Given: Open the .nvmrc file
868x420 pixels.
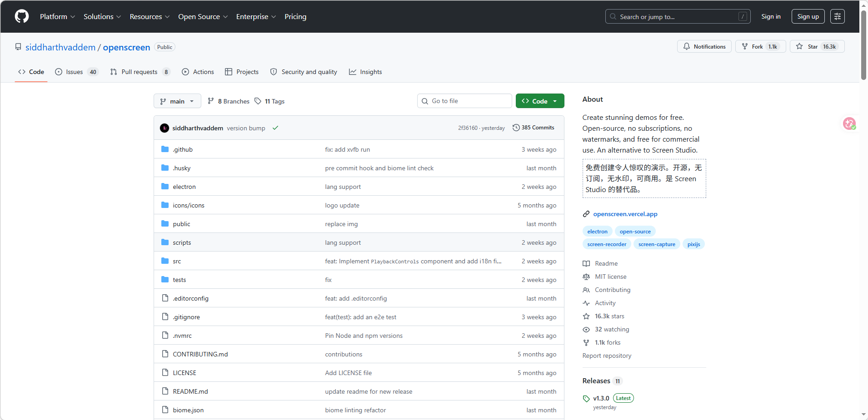Looking at the screenshot, I should coord(182,336).
